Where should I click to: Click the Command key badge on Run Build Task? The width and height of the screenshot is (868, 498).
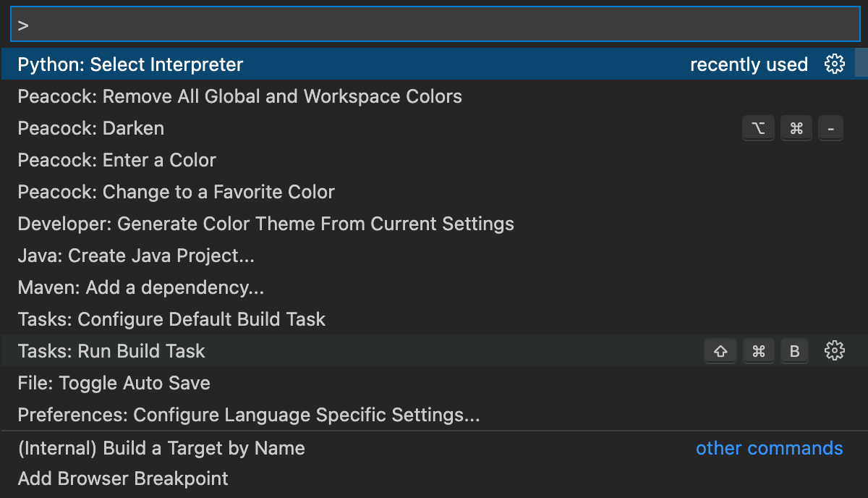tap(758, 352)
